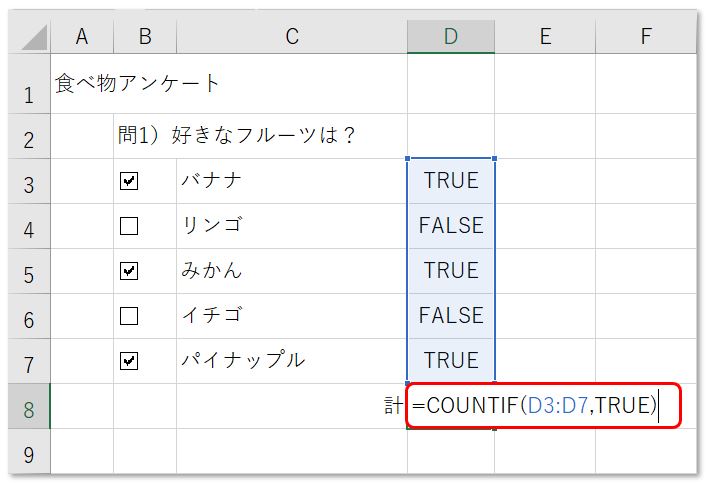Uncheck the みかん checkbox

click(x=128, y=271)
